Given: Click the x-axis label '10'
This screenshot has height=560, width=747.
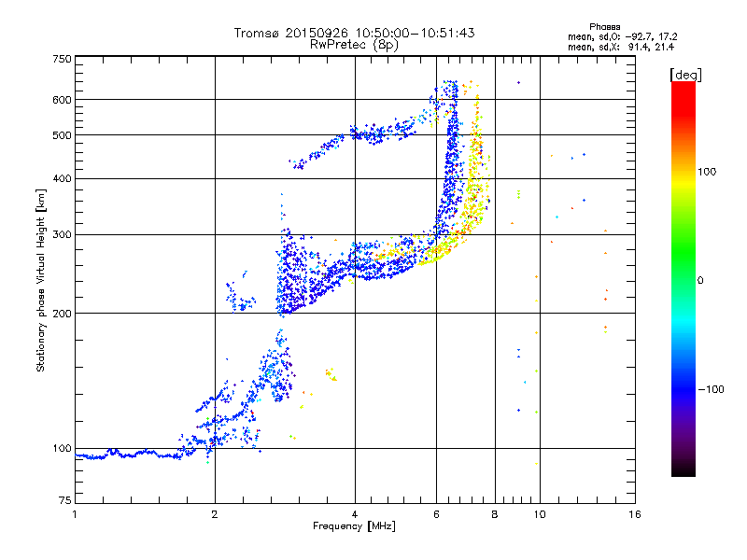Looking at the screenshot, I should (x=540, y=514).
